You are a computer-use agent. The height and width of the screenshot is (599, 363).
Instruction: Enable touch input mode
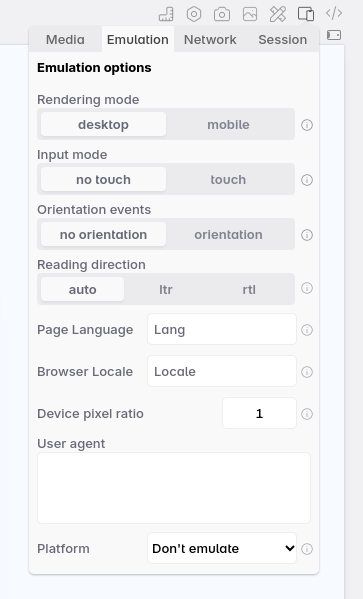point(228,180)
